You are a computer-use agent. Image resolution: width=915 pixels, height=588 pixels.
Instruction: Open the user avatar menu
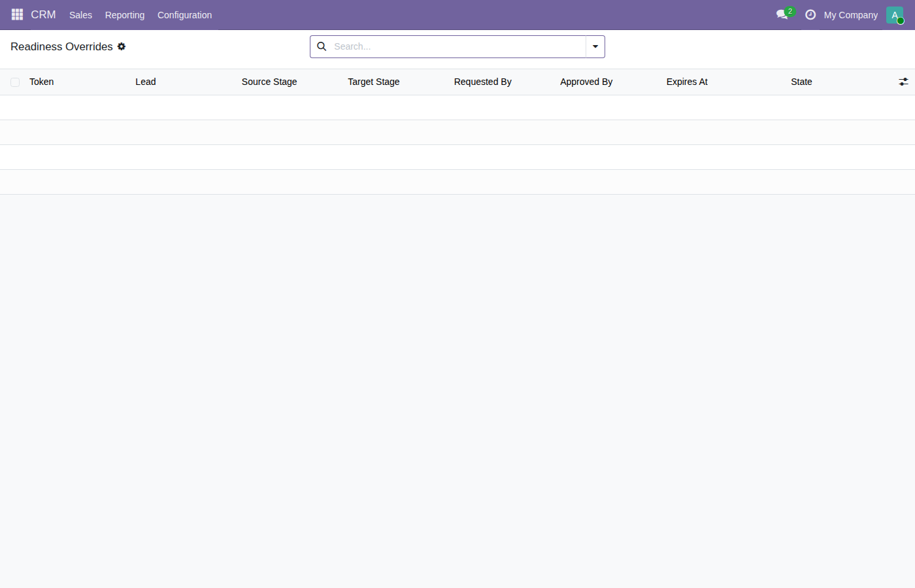[895, 15]
